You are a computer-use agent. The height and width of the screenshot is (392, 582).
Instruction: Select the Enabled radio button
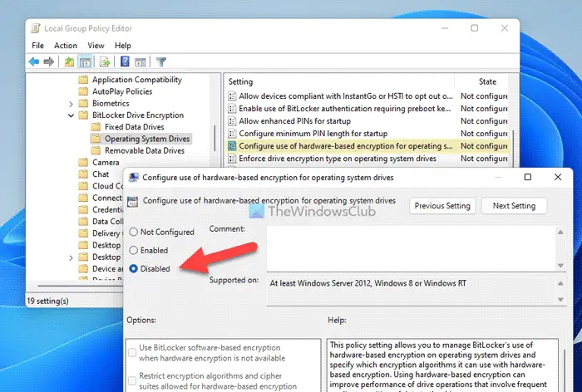coord(133,250)
